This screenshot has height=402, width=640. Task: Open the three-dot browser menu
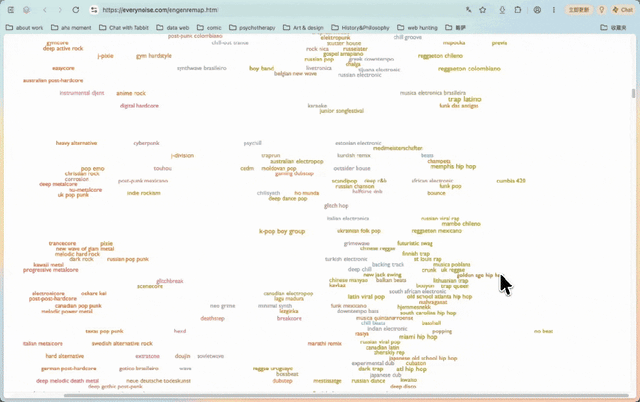click(553, 10)
